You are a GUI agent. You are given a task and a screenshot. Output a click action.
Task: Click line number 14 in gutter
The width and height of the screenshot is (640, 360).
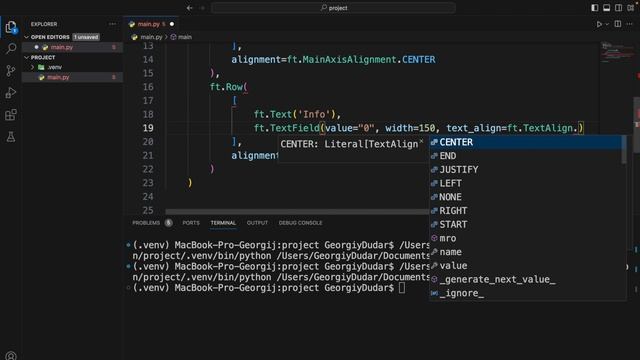(x=148, y=60)
